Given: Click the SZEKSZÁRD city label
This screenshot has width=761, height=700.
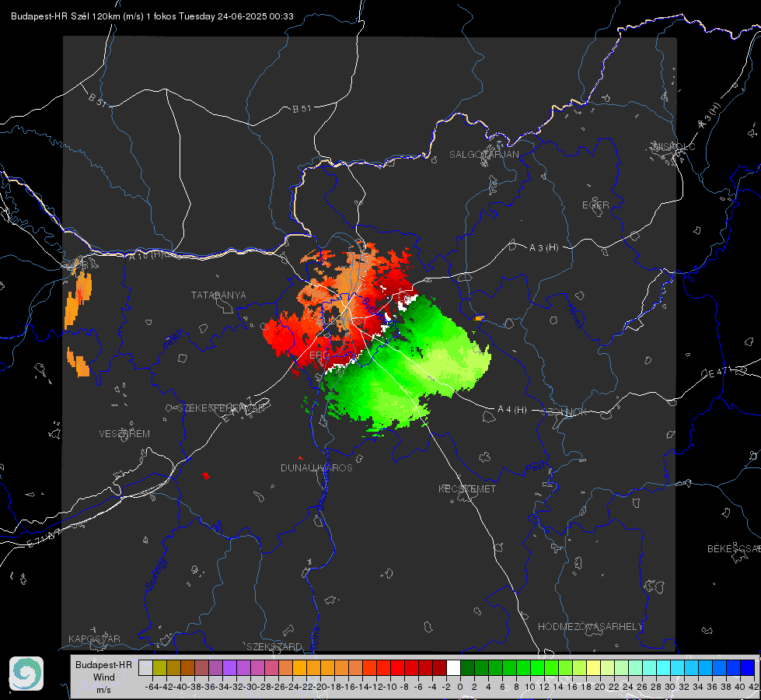Looking at the screenshot, I should (274, 646).
